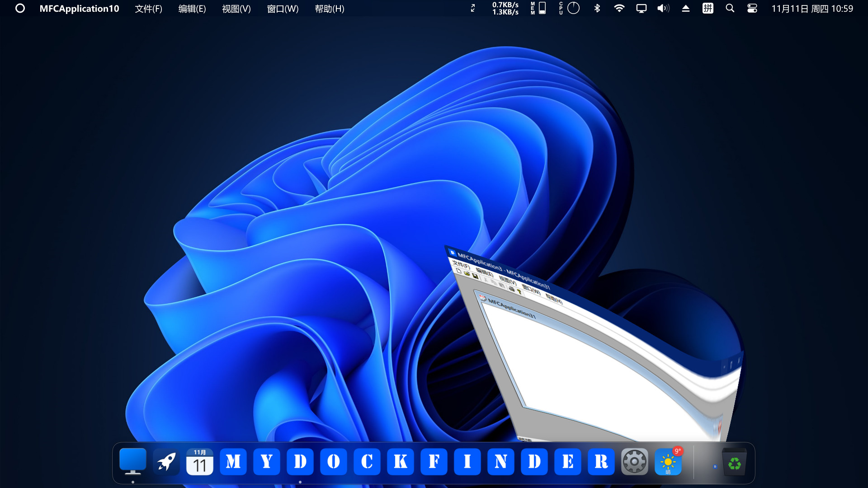Toggle Wi-Fi from the menu bar
Viewport: 868px width, 488px height.
(619, 8)
